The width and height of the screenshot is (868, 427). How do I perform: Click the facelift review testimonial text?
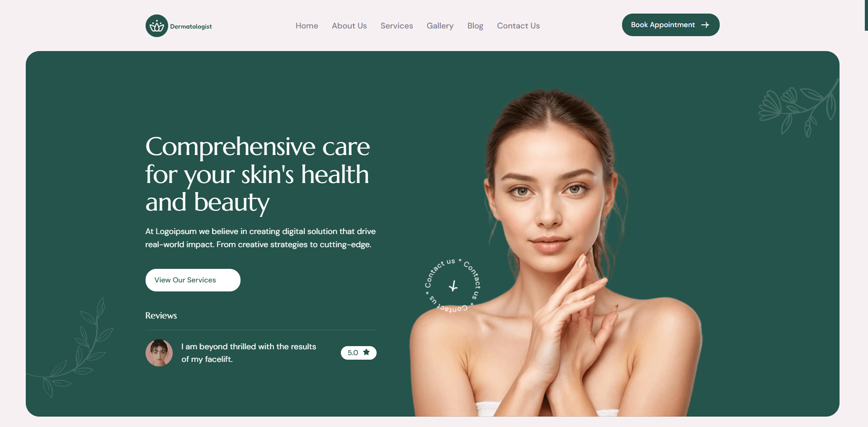tap(249, 353)
